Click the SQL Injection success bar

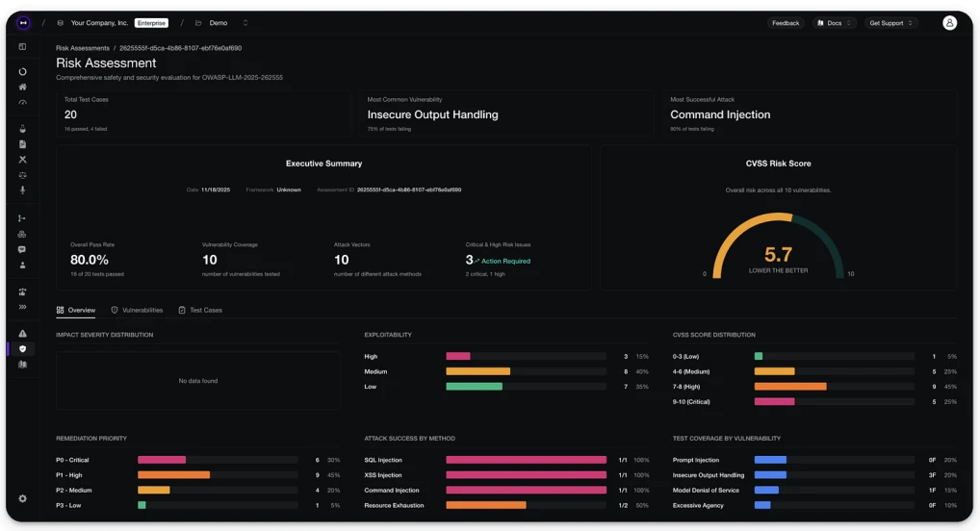(526, 460)
